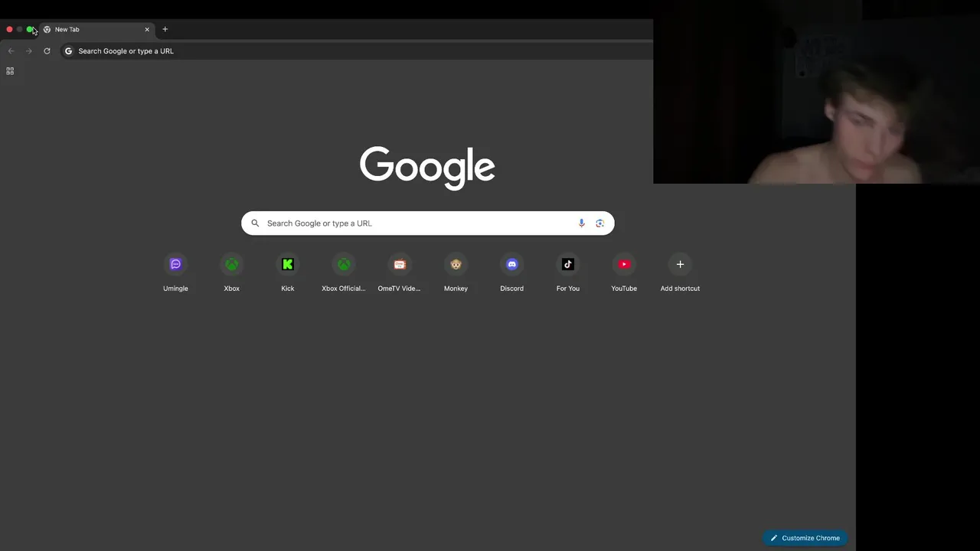The width and height of the screenshot is (980, 551).
Task: Search by image with Google Lens icon
Action: (x=600, y=223)
